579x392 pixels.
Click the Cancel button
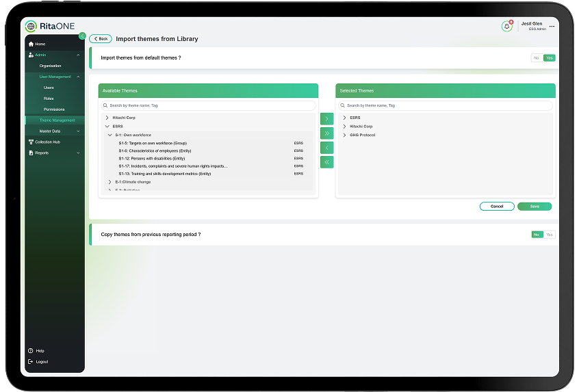(x=497, y=206)
